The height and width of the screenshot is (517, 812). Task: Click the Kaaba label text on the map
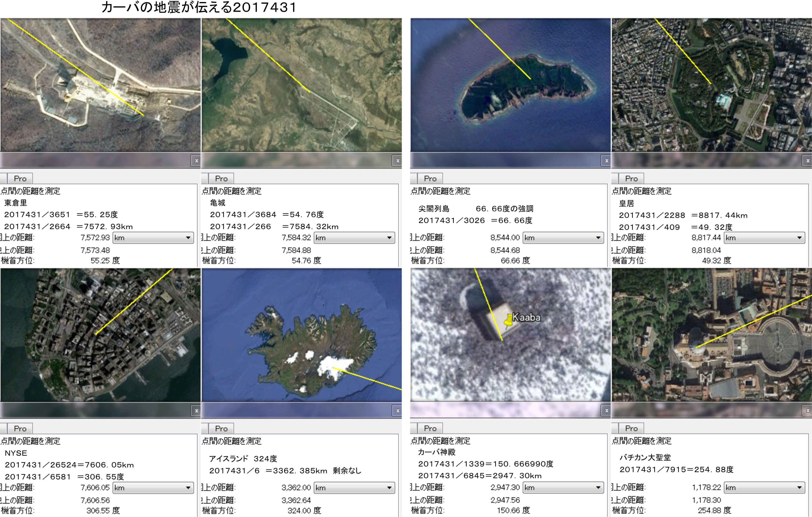[526, 317]
